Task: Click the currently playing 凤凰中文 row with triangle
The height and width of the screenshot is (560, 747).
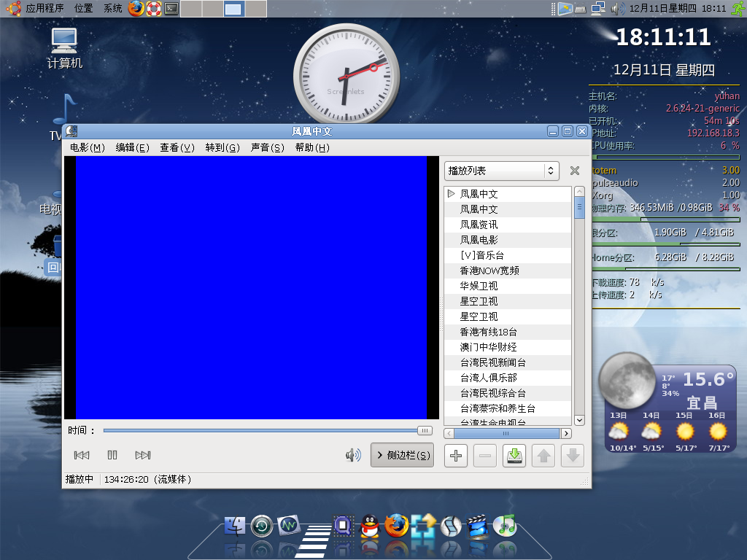Action: [x=508, y=194]
